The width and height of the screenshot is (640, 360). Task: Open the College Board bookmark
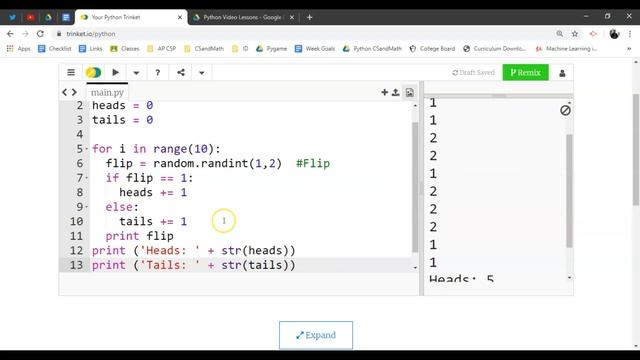[432, 49]
